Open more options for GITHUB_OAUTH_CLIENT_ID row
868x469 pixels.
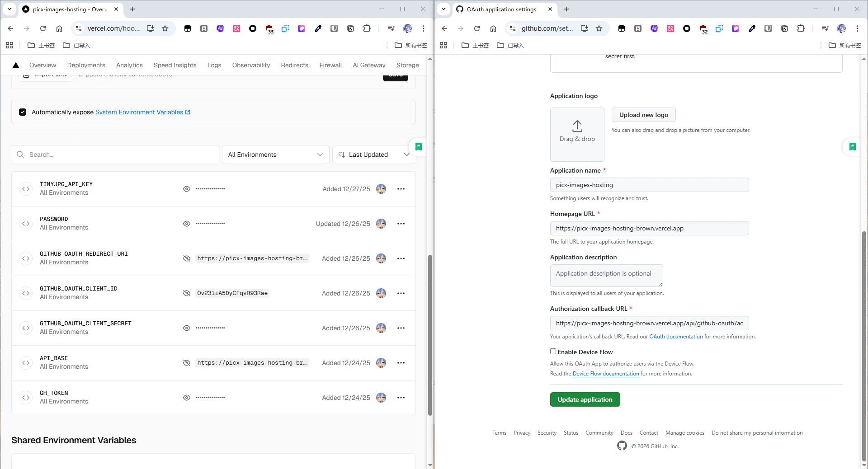(401, 293)
